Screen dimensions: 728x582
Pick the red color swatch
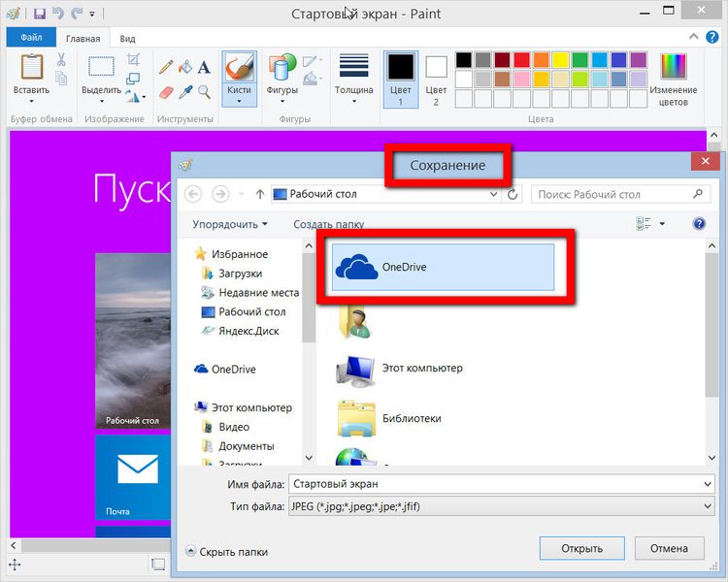522,59
